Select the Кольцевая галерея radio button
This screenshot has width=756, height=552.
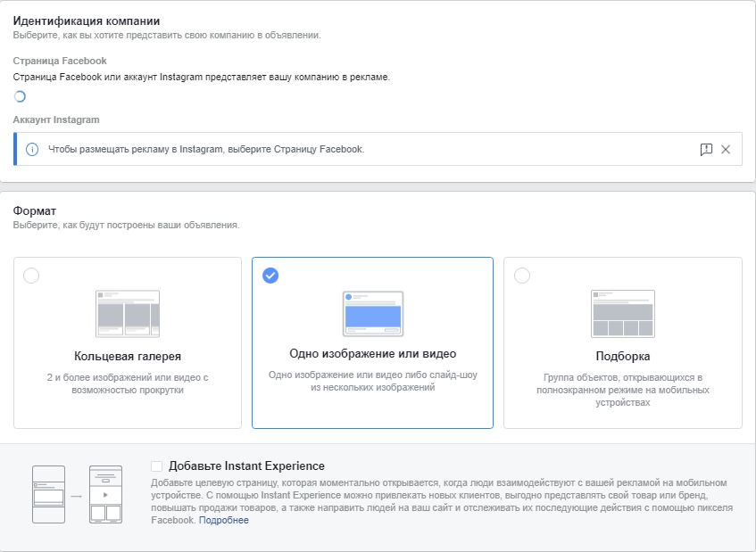pos(31,276)
